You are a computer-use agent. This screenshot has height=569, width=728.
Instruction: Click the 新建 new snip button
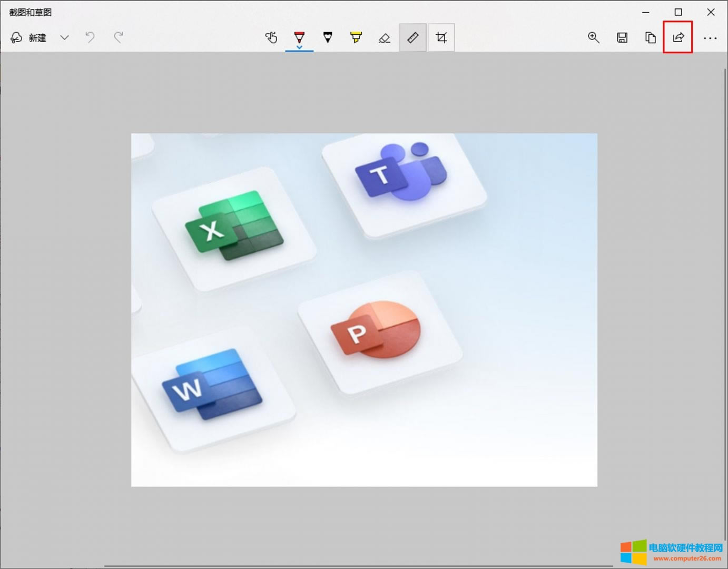click(x=29, y=38)
